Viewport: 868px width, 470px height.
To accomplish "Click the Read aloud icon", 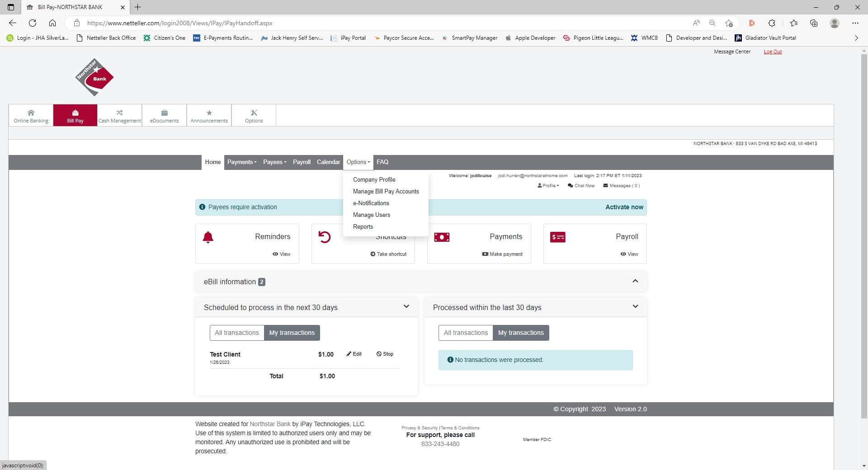I will click(x=696, y=23).
